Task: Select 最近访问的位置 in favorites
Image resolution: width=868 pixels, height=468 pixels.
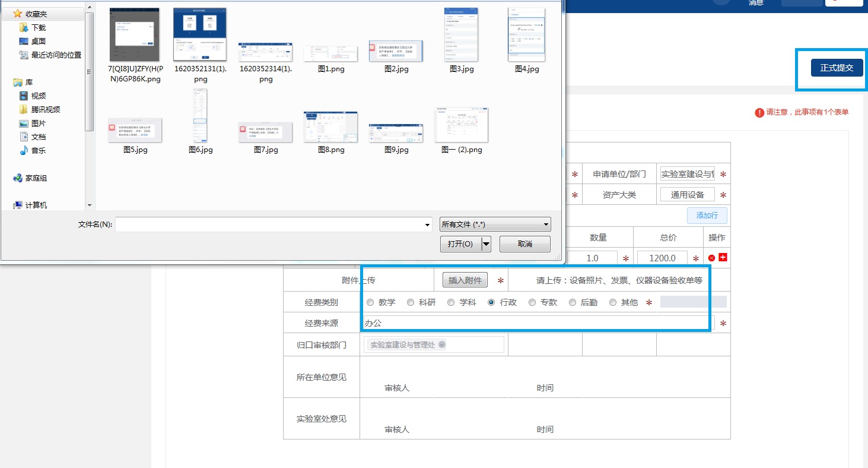Action: click(56, 55)
